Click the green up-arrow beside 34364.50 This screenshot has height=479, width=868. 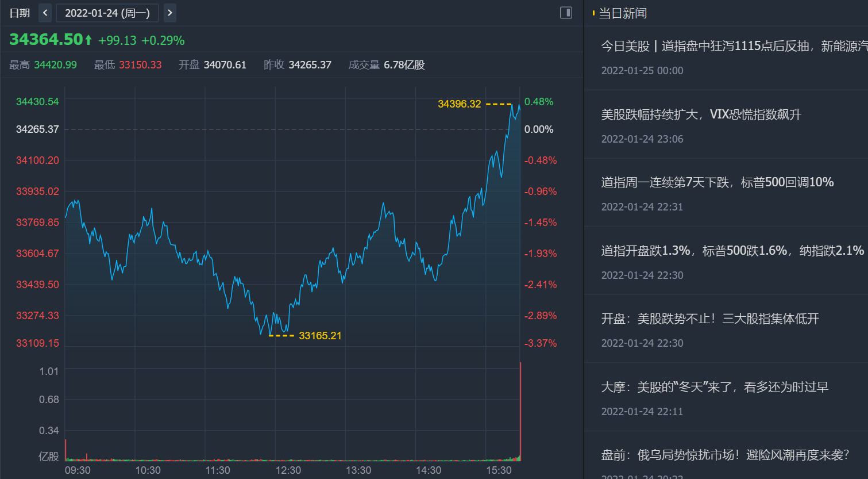tap(88, 40)
